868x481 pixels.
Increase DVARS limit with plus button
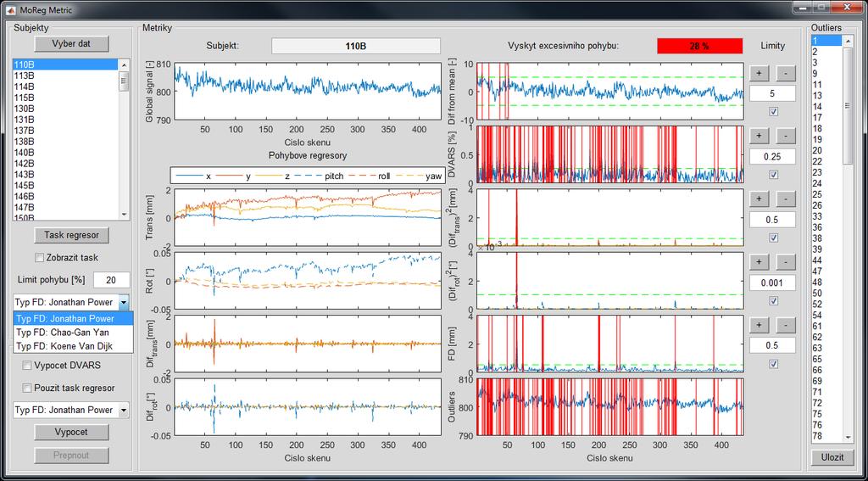(759, 136)
